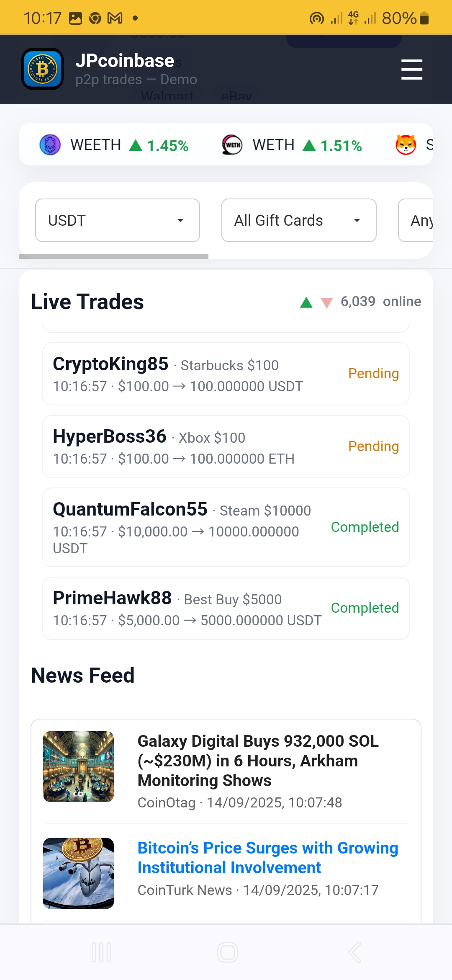Viewport: 452px width, 980px height.
Task: Expand the All Gift Cards dropdown
Action: [x=298, y=220]
